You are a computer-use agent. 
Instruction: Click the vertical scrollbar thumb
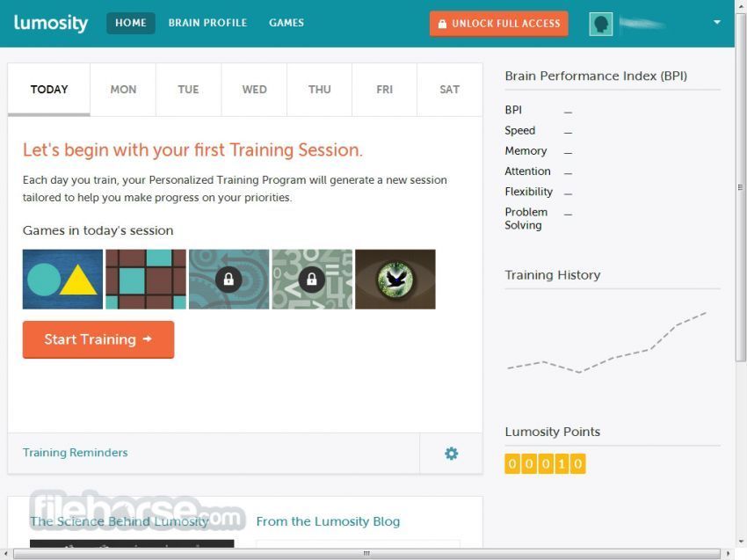coord(740,188)
